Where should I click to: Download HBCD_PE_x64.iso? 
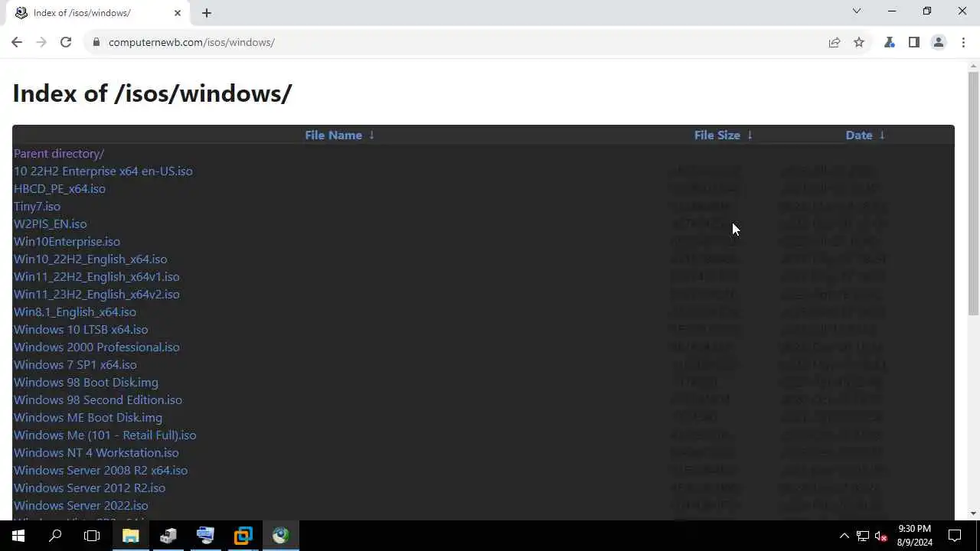pos(60,188)
